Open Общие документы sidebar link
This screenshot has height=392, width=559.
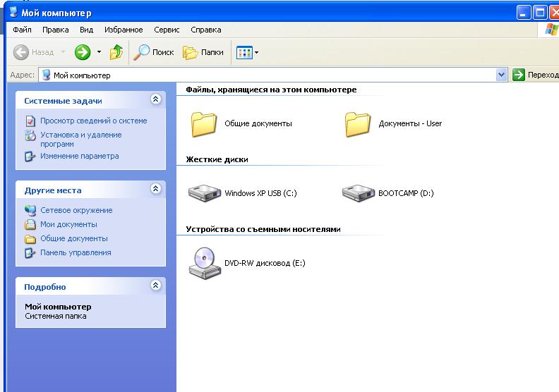pyautogui.click(x=74, y=238)
